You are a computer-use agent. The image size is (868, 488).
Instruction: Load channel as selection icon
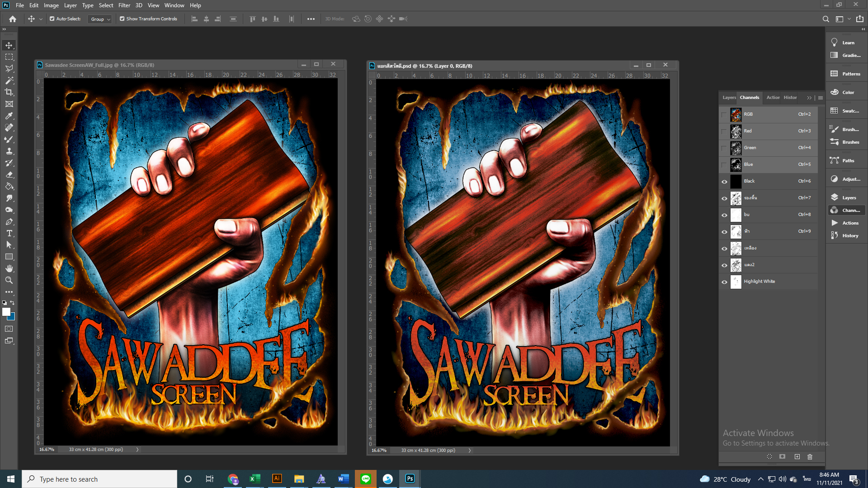tap(769, 456)
